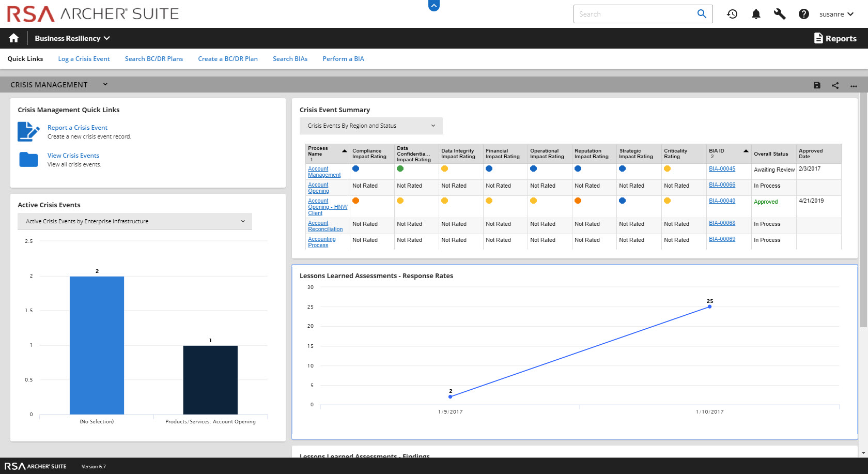The height and width of the screenshot is (474, 868).
Task: Open Crisis Events By Region and Status dropdown
Action: tap(371, 126)
